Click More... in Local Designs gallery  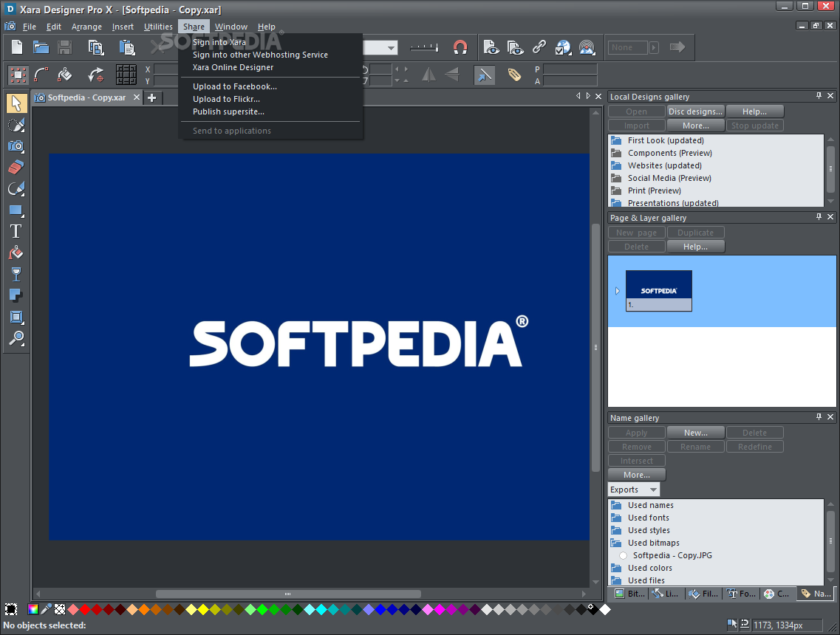pos(695,126)
